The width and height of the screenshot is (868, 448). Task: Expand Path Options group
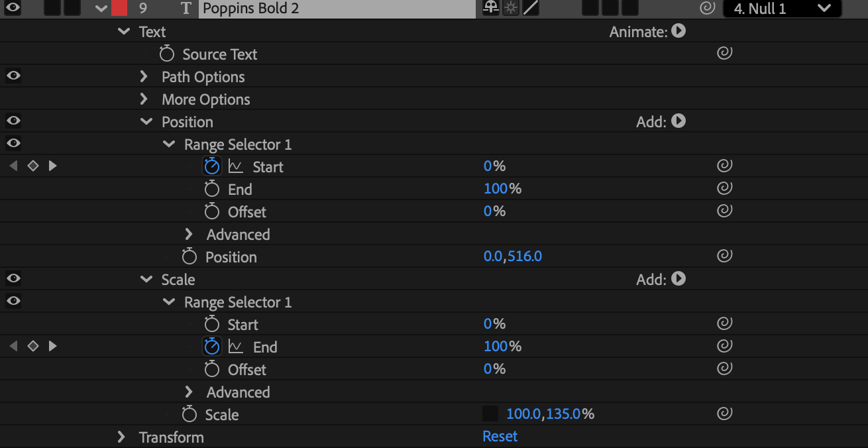click(144, 76)
